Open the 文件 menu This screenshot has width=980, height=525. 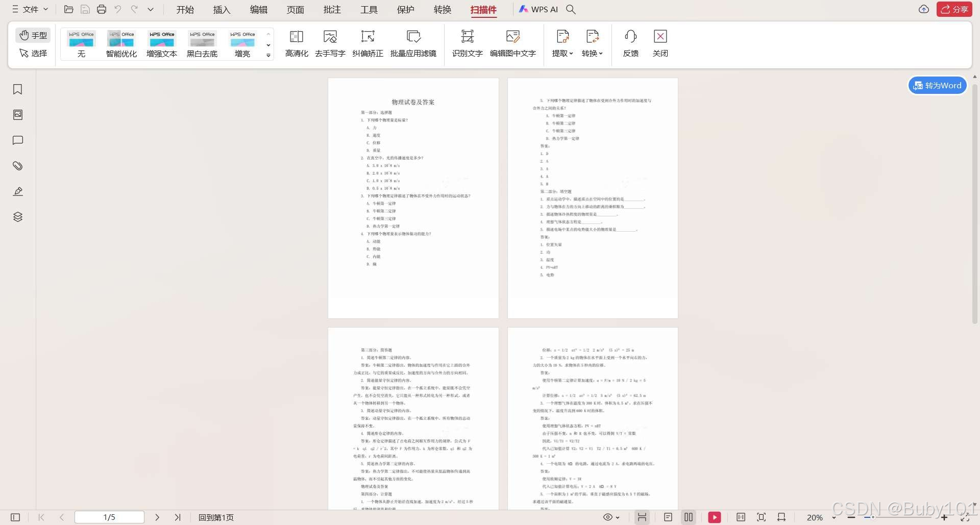[30, 9]
